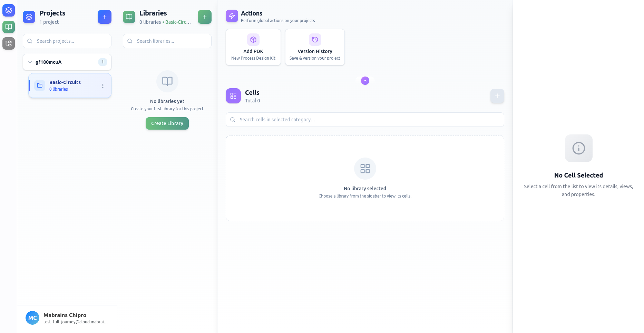Click the Create Library button
This screenshot has height=333, width=644.
tap(167, 123)
